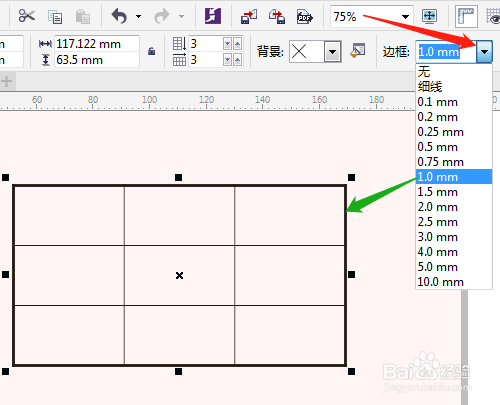Open the 75% zoom level dropdown
The width and height of the screenshot is (500, 405).
405,17
